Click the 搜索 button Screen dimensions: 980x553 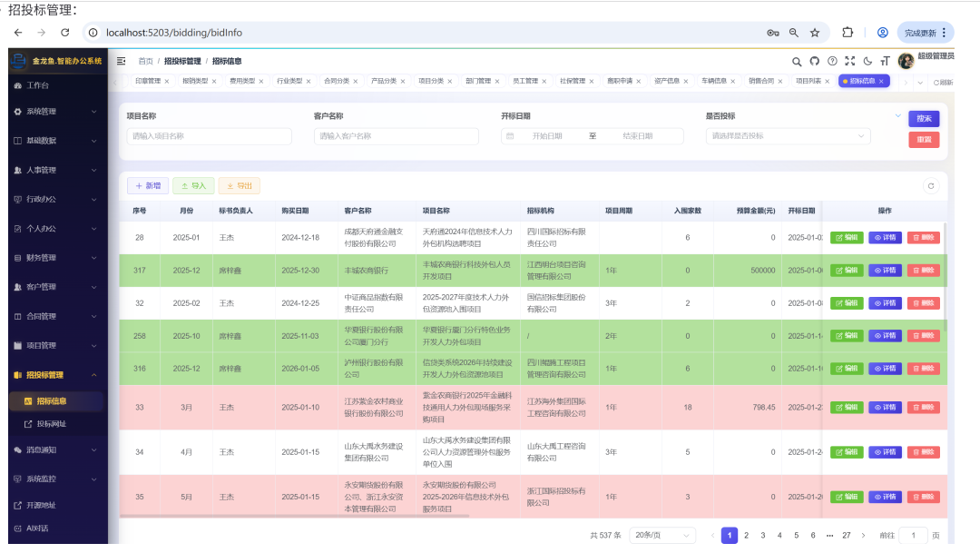tap(924, 118)
